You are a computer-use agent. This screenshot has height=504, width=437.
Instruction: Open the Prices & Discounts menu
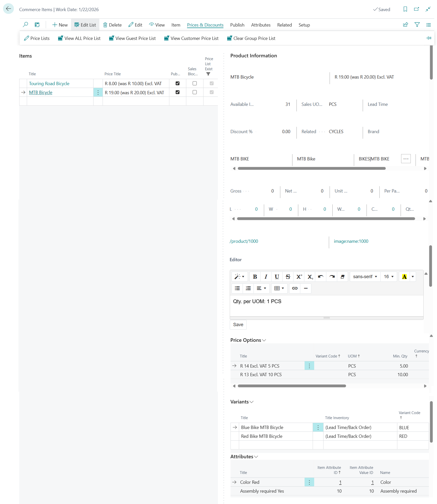pyautogui.click(x=205, y=25)
